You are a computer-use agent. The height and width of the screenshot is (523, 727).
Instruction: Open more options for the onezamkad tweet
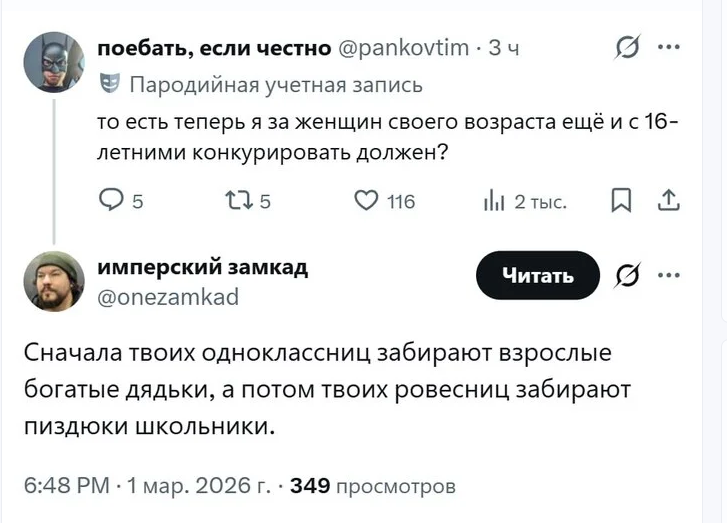coord(668,275)
